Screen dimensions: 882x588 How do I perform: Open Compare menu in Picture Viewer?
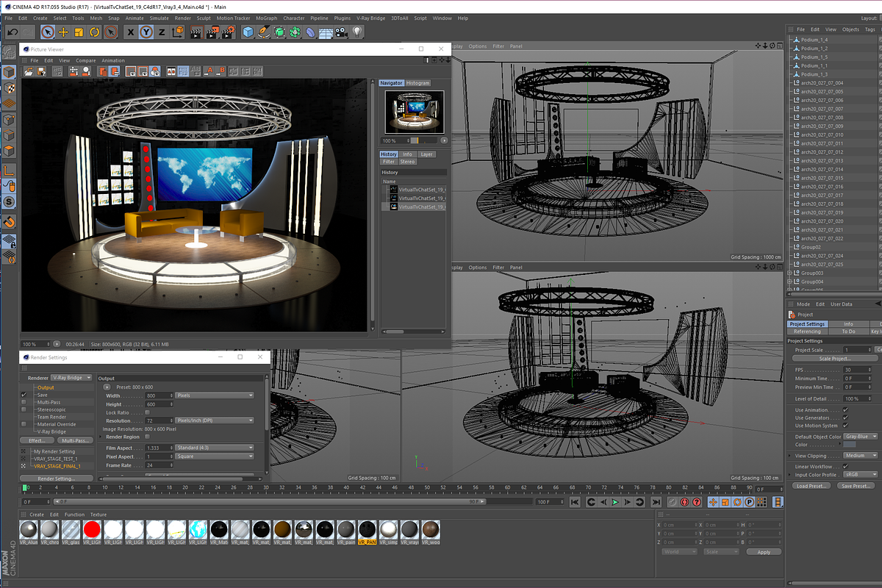coord(85,60)
